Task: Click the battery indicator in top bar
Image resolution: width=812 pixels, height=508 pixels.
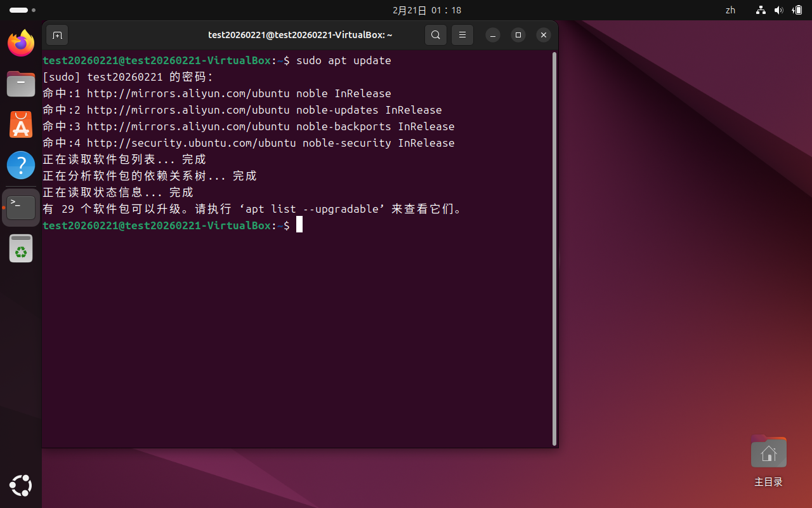Action: pos(797,10)
